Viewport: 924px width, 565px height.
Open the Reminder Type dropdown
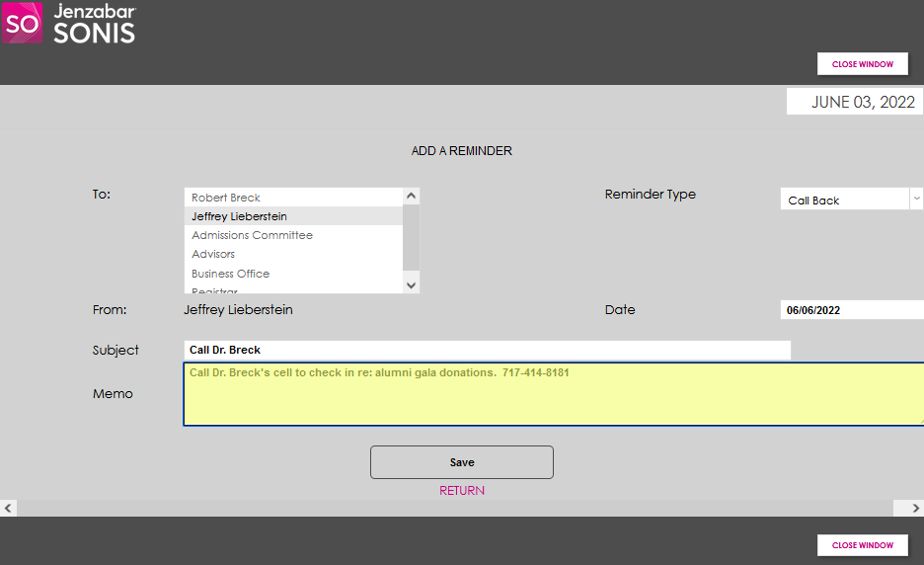tap(852, 200)
